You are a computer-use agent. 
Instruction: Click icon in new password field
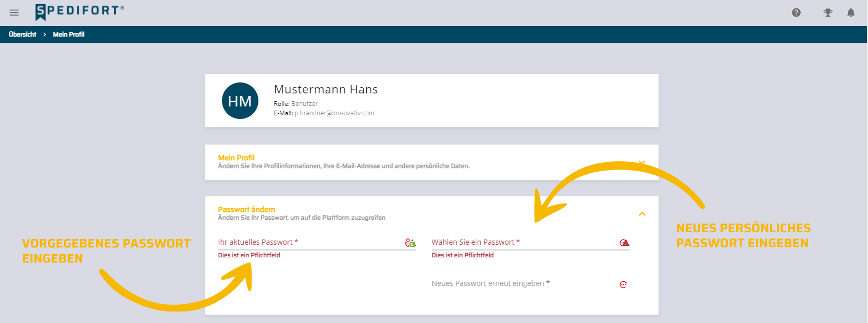tap(624, 243)
